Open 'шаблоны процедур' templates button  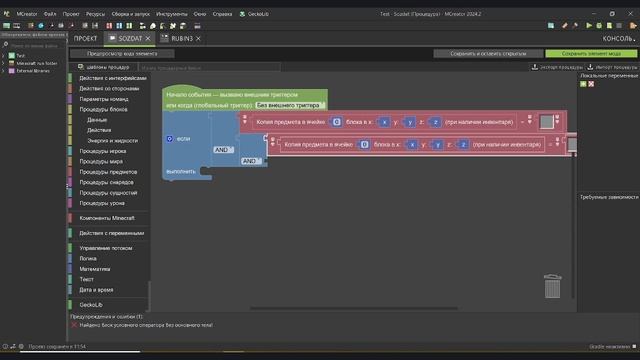[104, 67]
